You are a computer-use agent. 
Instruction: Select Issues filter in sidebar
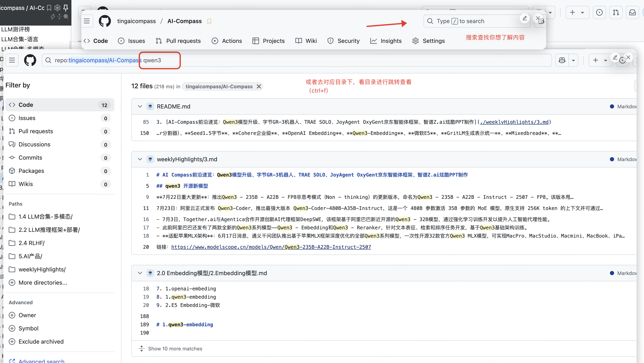click(27, 118)
